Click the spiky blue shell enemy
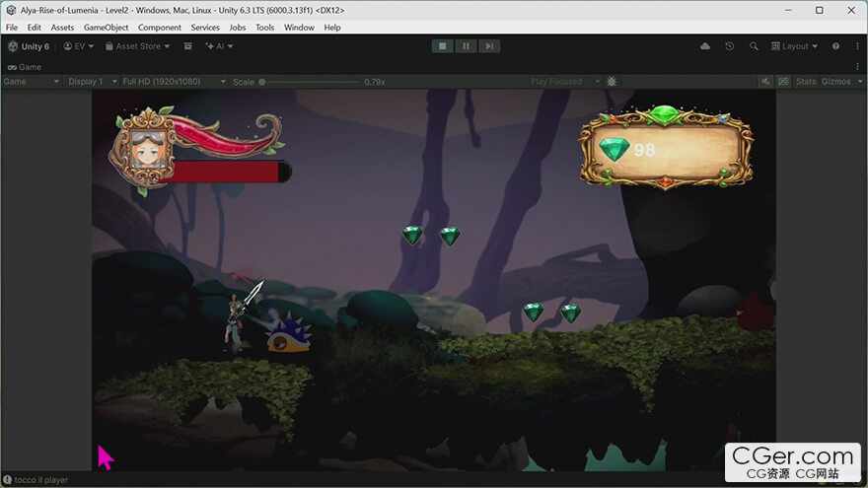The image size is (868, 488). (x=288, y=333)
